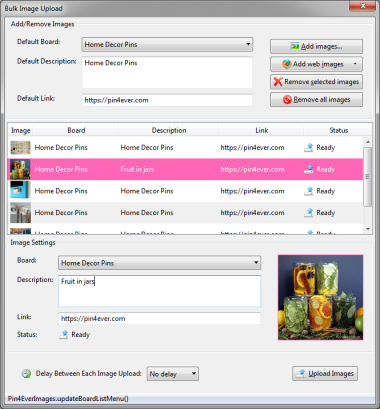Click the picture icon on Add images button
Viewport: 380px width, 409px height.
tap(295, 46)
